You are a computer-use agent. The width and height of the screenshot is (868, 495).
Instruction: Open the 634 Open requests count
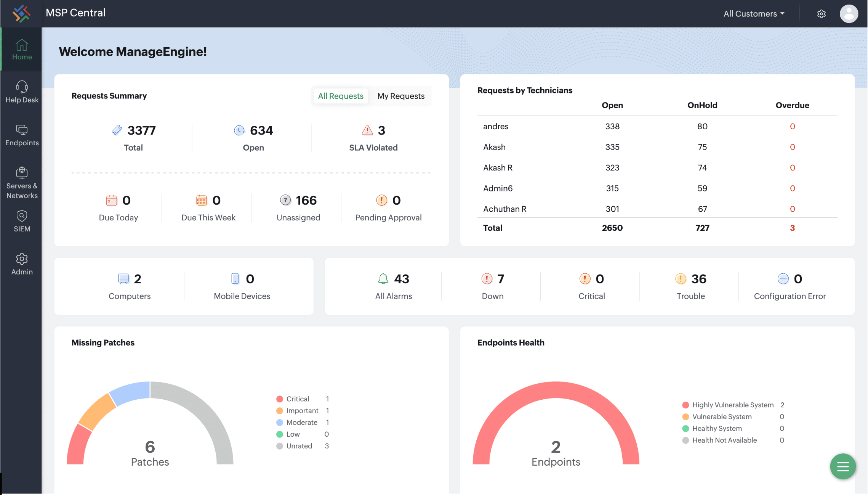[x=261, y=130]
